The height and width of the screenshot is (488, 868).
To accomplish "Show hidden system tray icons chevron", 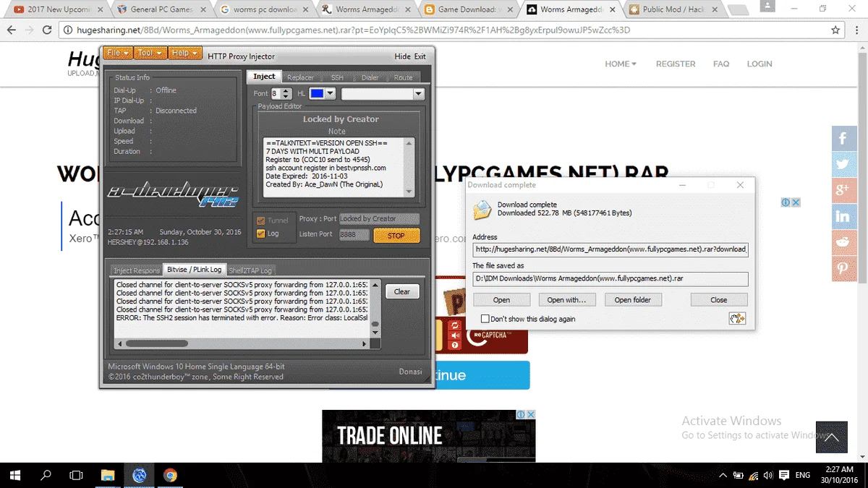I will tap(723, 476).
